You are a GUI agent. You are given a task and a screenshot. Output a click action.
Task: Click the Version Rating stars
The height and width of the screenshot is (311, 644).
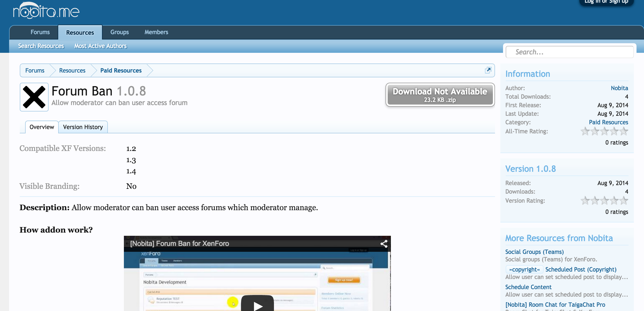pyautogui.click(x=604, y=201)
